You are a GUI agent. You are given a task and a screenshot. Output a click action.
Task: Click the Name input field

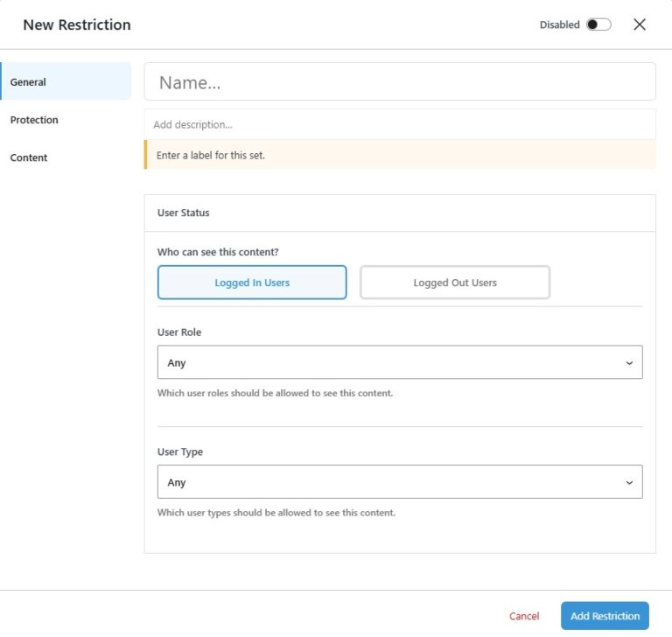(x=399, y=82)
